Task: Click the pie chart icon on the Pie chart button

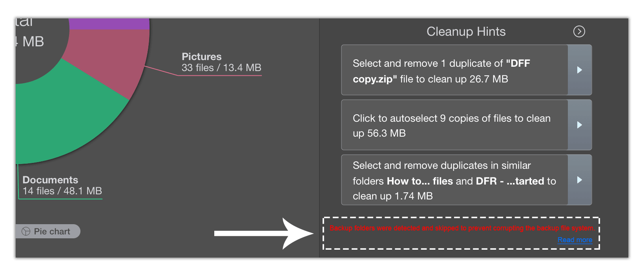Action: click(26, 231)
